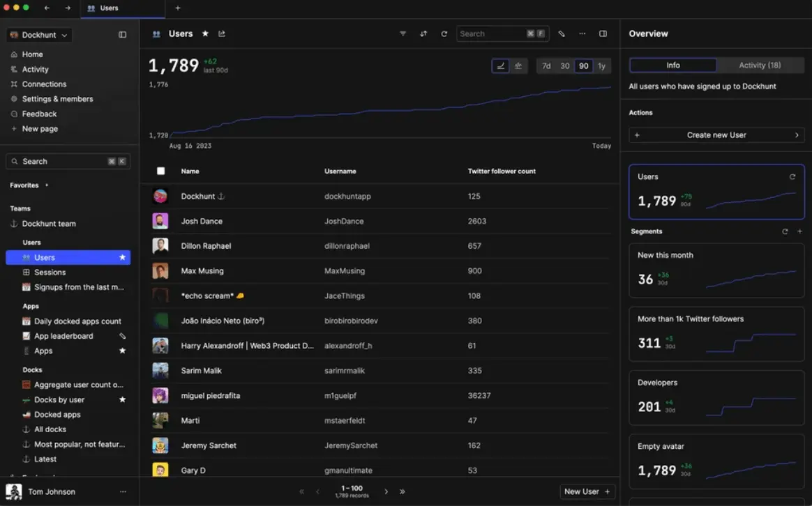812x506 pixels.
Task: Open All docks in sidebar
Action: click(x=50, y=429)
